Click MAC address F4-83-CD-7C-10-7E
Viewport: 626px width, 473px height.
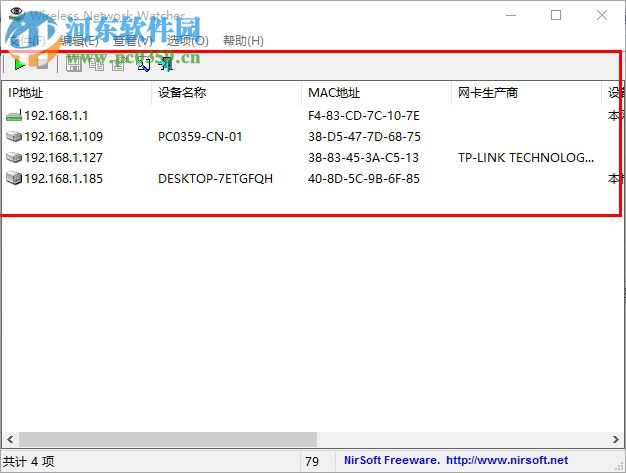(364, 116)
